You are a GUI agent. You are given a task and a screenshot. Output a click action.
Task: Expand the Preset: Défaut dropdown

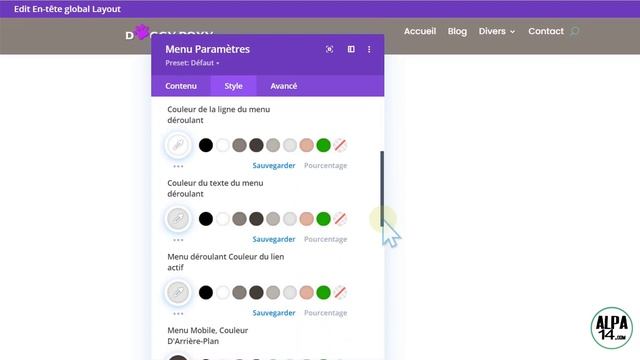192,63
